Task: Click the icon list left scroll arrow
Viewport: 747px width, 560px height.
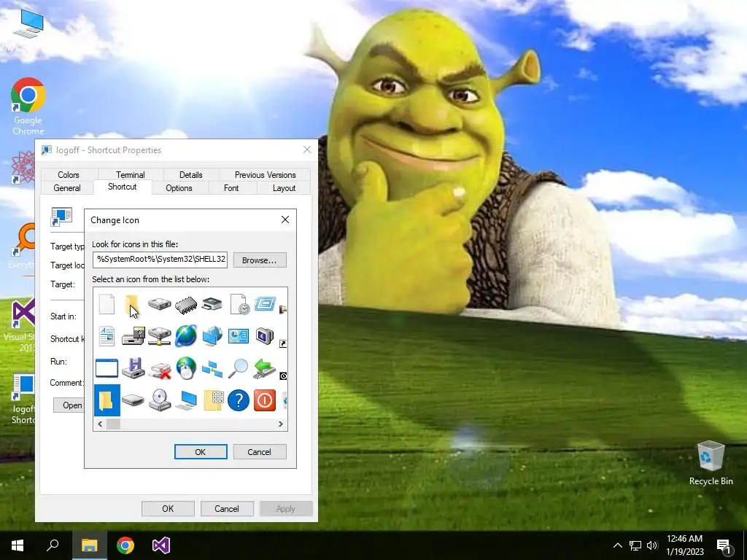Action: pyautogui.click(x=100, y=424)
